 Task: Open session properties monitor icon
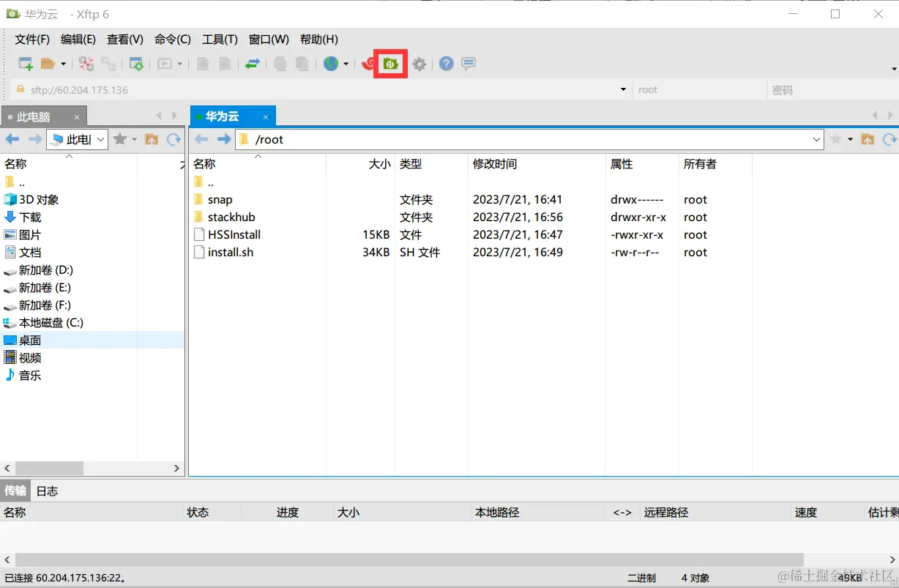pos(136,64)
